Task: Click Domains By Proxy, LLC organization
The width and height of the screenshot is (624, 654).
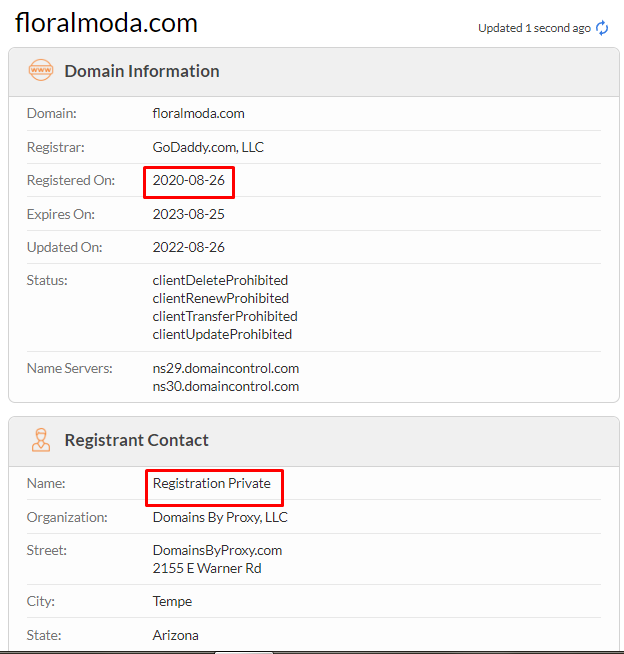Action: point(220,518)
